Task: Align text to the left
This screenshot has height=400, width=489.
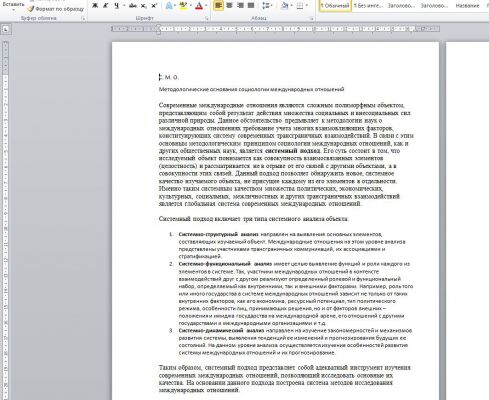Action: coord(218,5)
